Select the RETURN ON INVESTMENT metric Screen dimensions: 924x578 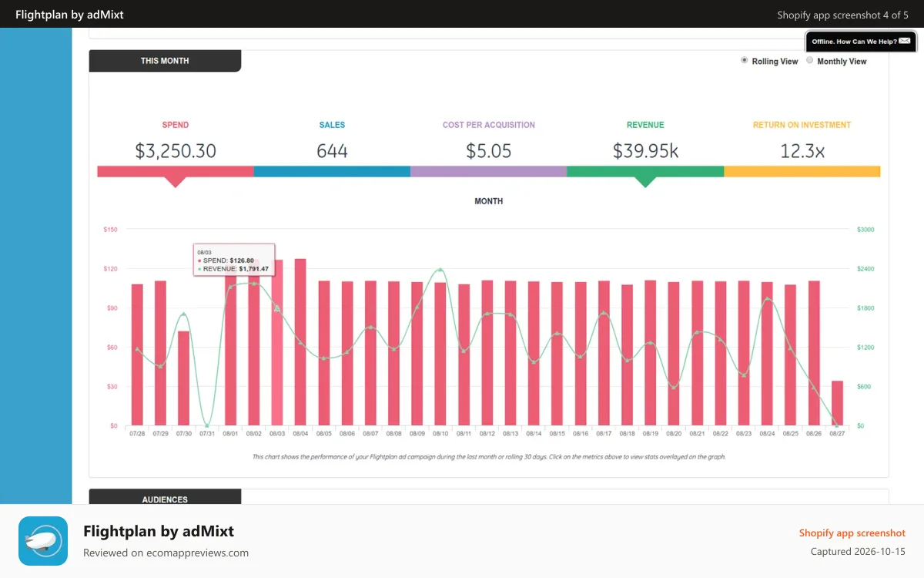tap(802, 125)
